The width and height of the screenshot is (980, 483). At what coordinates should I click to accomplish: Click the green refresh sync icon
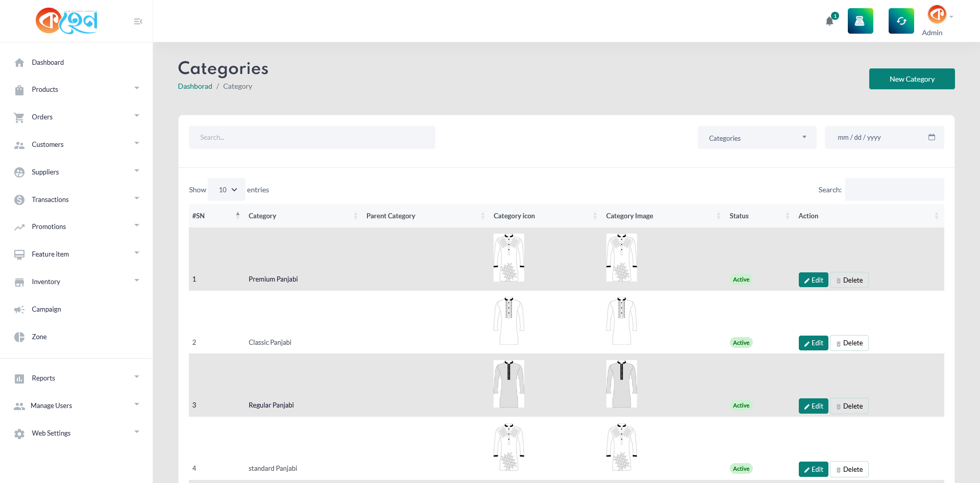click(901, 21)
